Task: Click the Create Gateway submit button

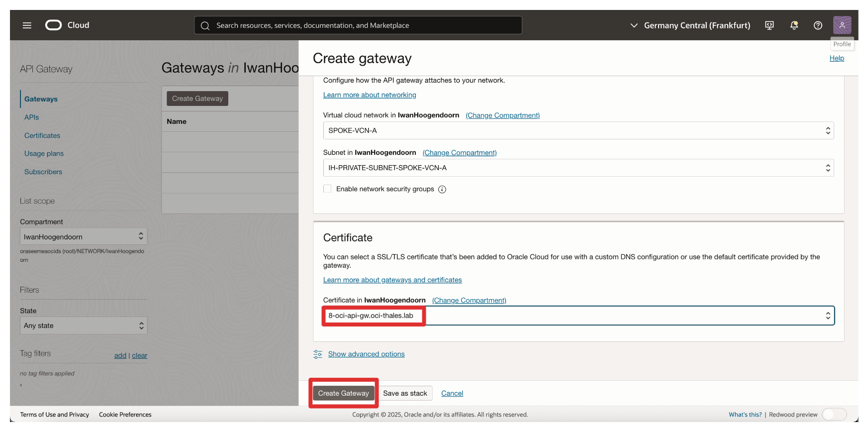Action: point(343,393)
